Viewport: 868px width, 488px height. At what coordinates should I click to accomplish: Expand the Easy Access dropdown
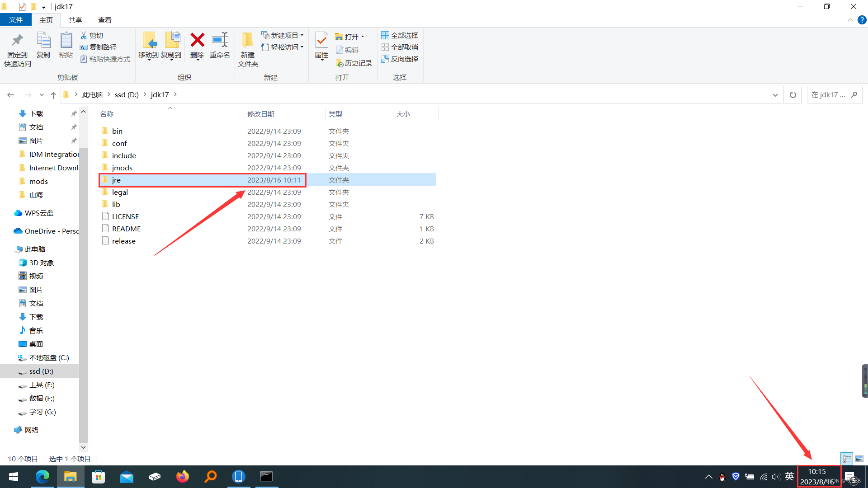tap(283, 47)
